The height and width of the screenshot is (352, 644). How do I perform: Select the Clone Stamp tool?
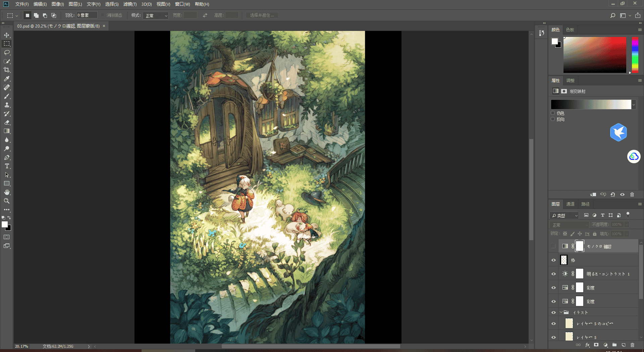[7, 105]
